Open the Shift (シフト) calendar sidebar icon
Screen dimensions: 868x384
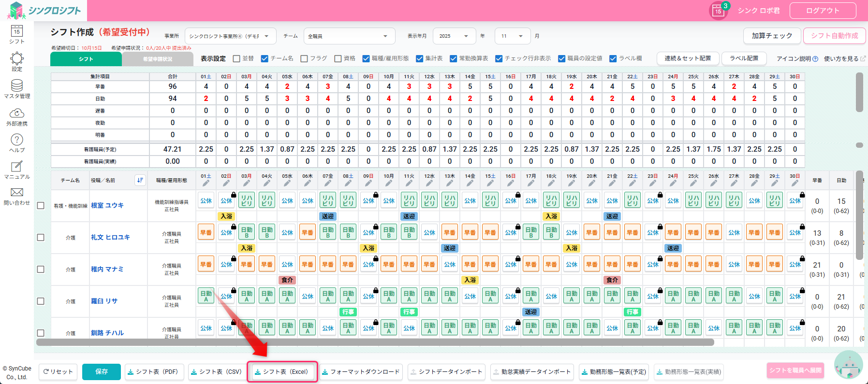tap(17, 34)
